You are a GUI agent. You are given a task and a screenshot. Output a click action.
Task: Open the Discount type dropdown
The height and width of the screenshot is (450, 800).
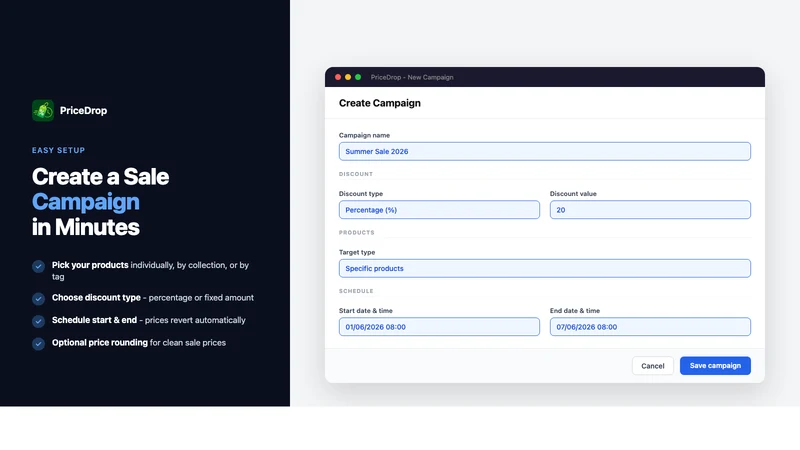click(x=439, y=210)
